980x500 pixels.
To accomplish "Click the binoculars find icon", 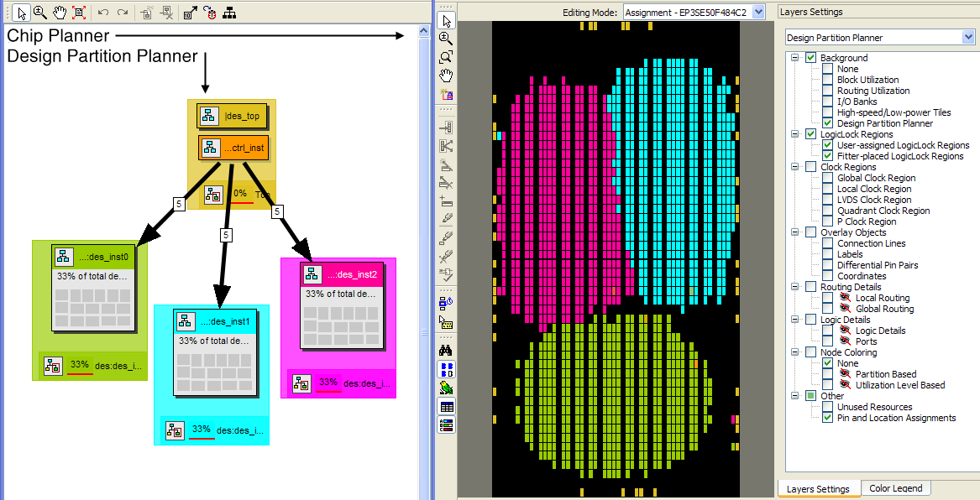I will (446, 351).
